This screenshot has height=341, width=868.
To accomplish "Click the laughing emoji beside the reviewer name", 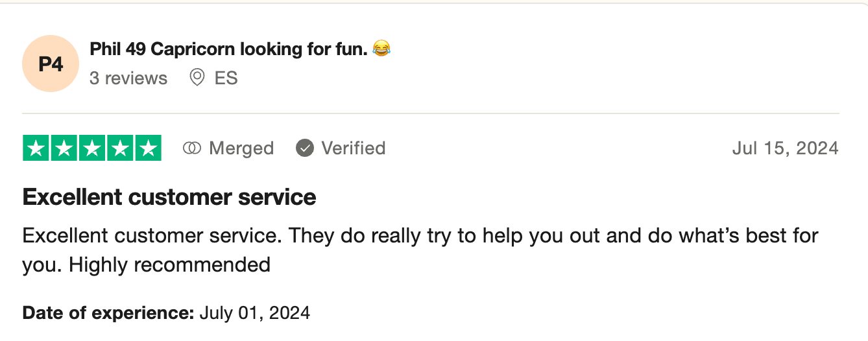I will pyautogui.click(x=382, y=49).
